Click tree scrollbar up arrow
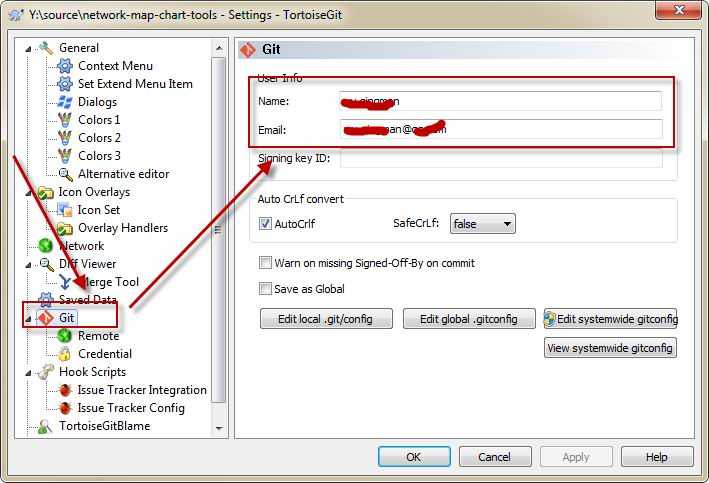Viewport: 709px width, 483px height. [x=219, y=48]
